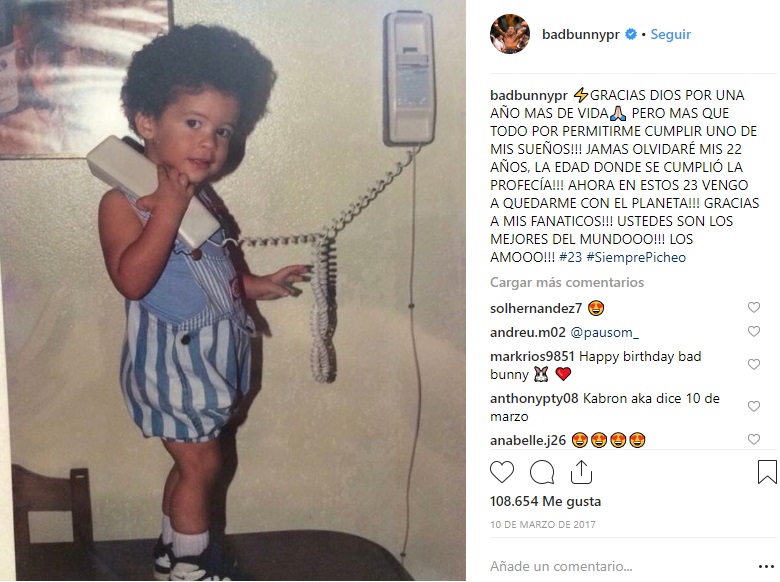Share the post via the share icon
This screenshot has width=780, height=582.
[581, 472]
